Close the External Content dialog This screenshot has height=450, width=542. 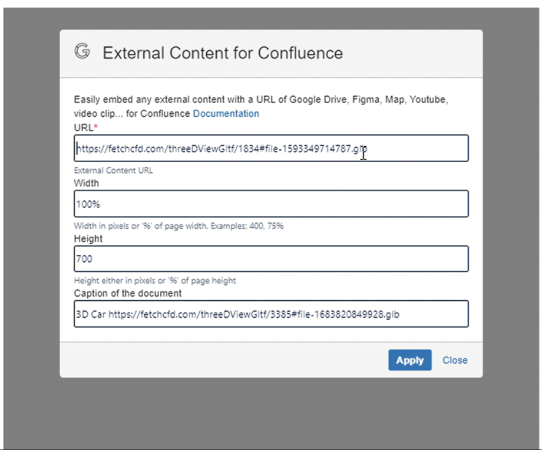(x=455, y=360)
